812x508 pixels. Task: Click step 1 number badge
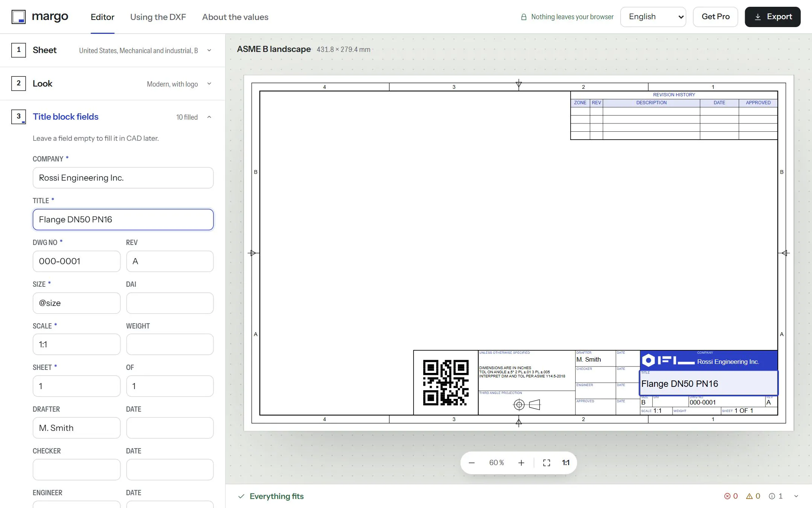pyautogui.click(x=18, y=50)
